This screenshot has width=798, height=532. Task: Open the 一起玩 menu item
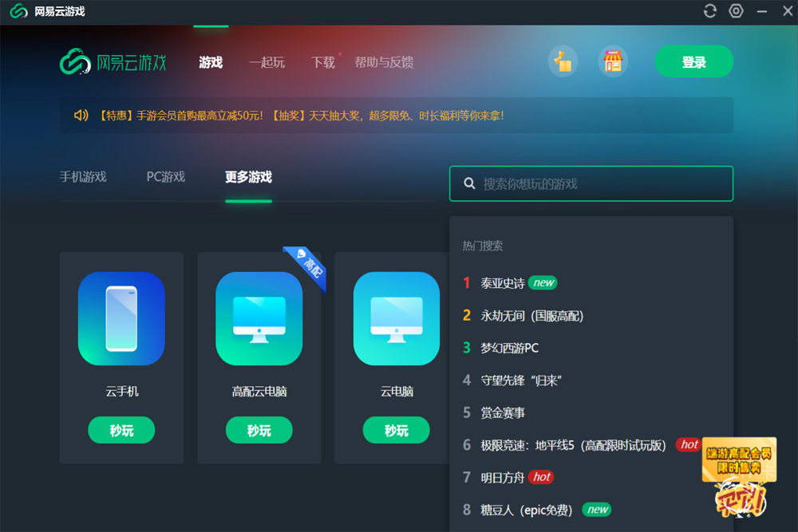click(x=266, y=62)
